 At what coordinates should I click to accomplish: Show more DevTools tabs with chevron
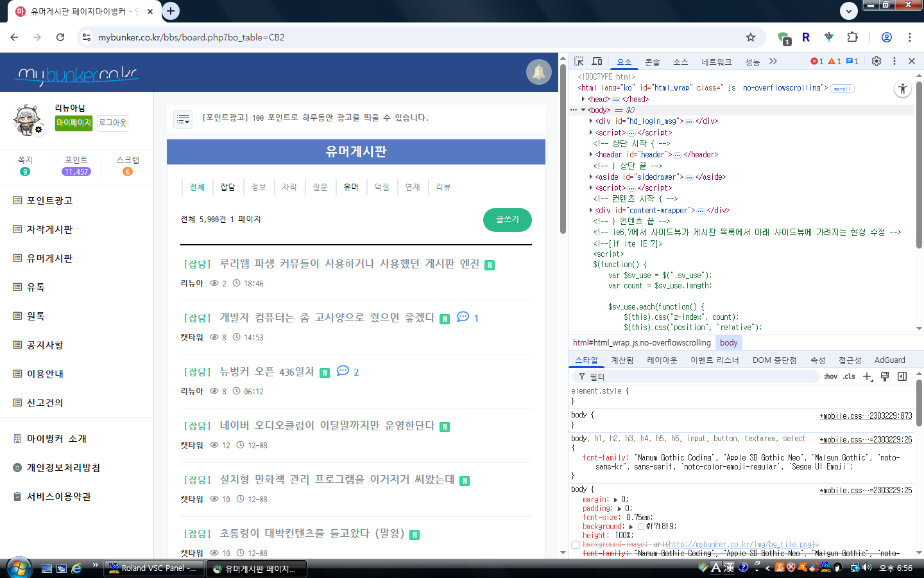click(773, 61)
